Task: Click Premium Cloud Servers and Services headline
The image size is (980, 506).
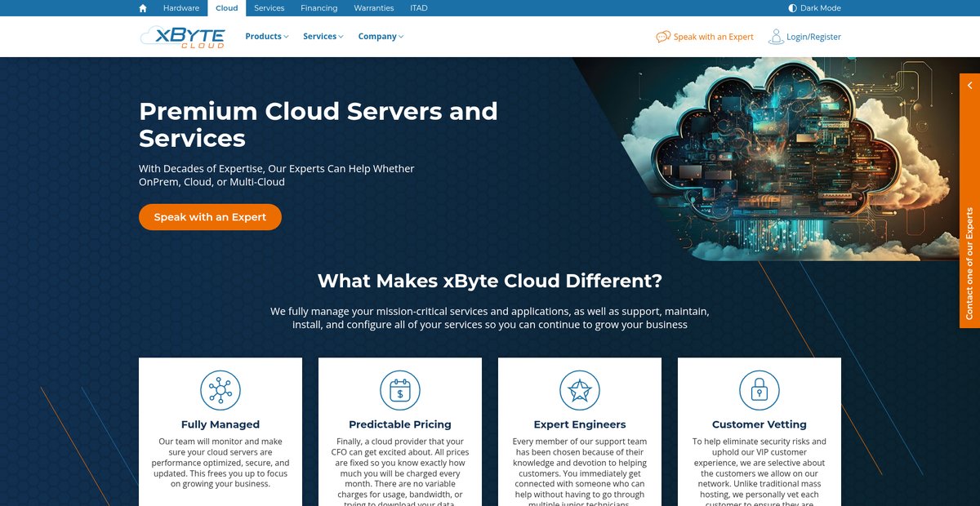Action: 318,124
